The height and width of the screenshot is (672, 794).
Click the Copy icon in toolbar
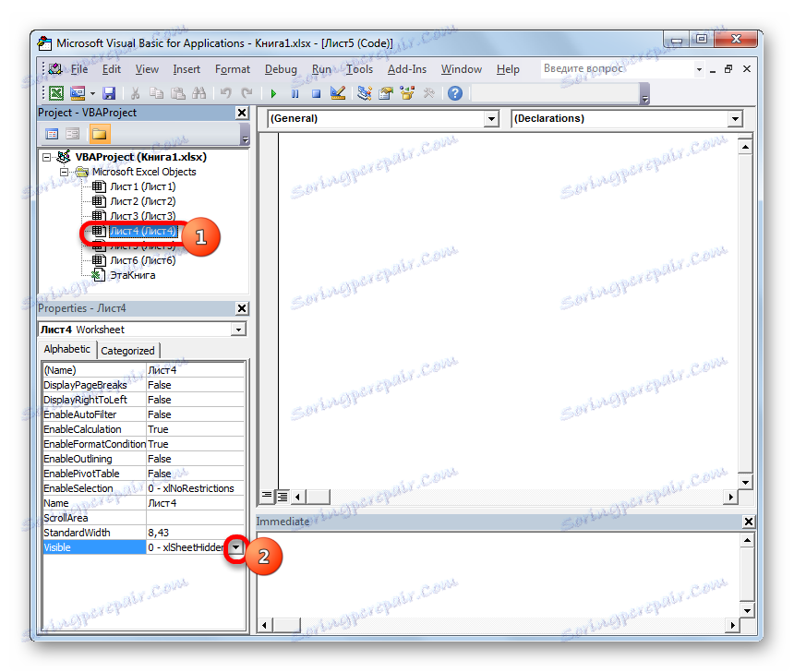click(x=156, y=93)
